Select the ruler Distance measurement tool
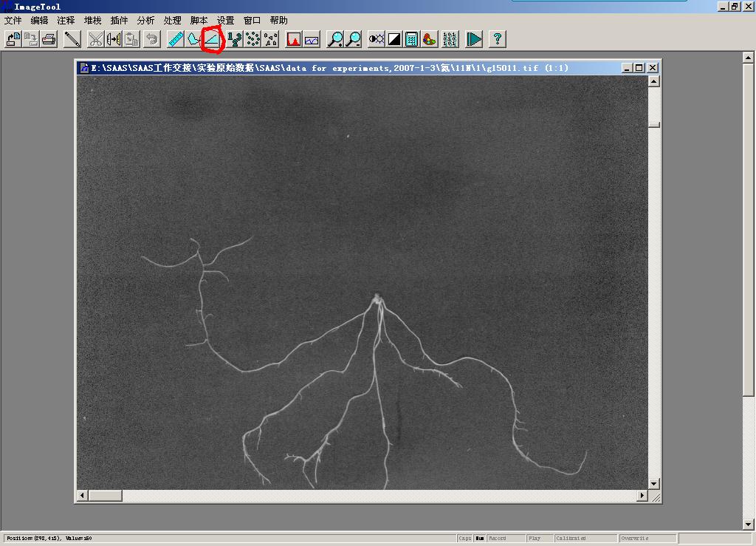 pos(176,39)
